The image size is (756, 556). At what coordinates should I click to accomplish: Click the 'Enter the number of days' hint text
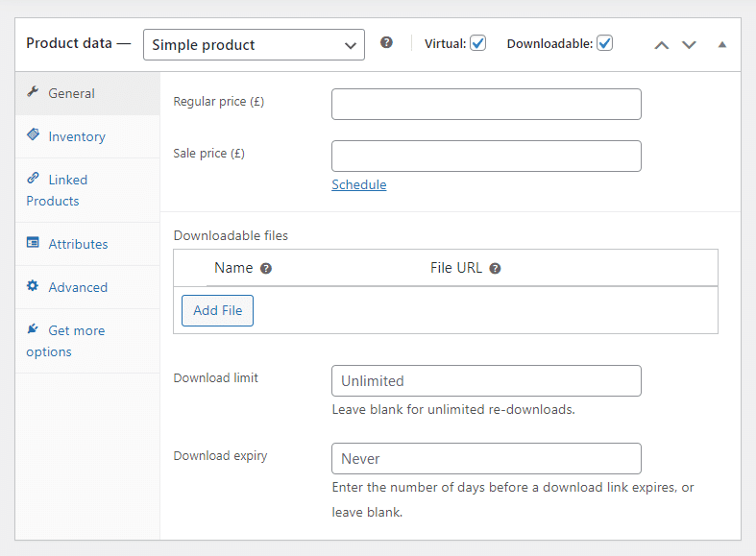513,499
